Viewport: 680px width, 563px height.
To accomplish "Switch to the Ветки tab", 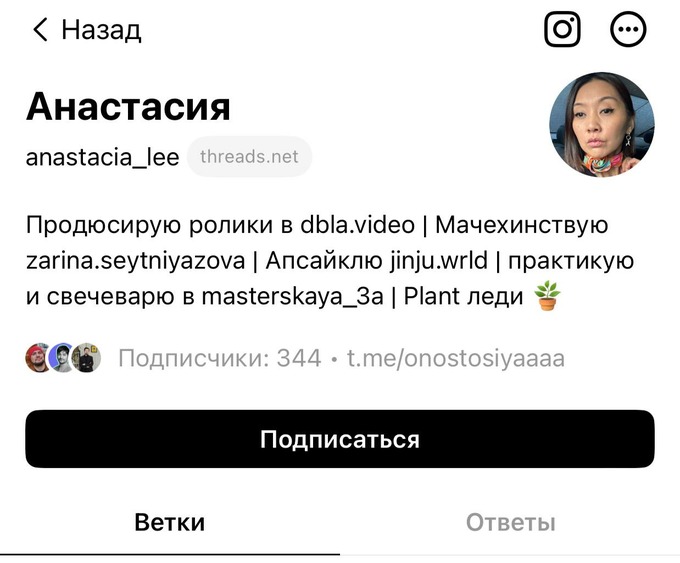I will click(170, 522).
